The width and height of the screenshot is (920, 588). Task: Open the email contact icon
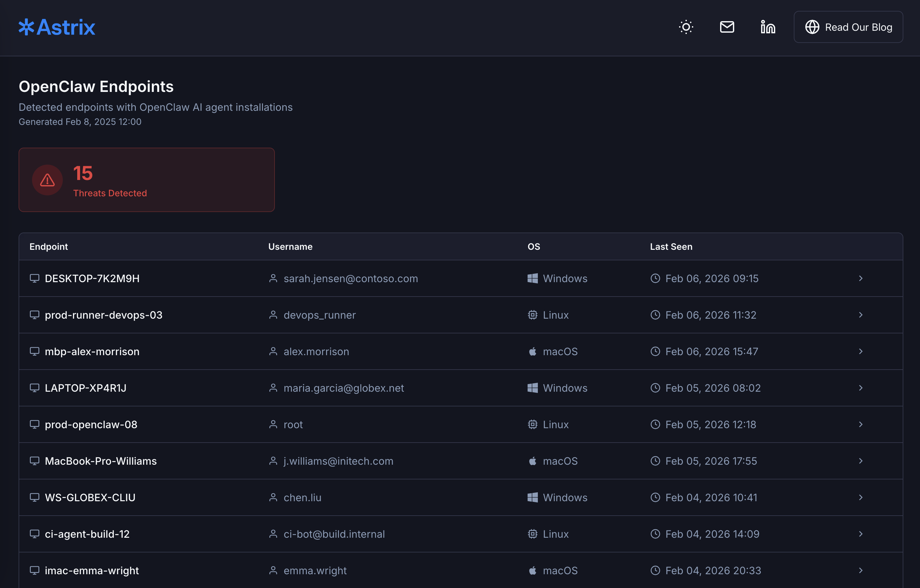[727, 27]
